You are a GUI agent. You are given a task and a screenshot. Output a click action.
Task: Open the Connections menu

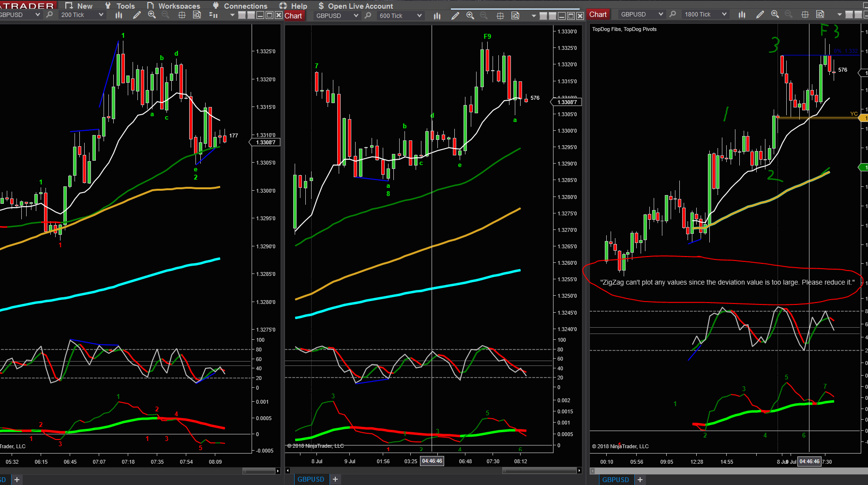240,6
